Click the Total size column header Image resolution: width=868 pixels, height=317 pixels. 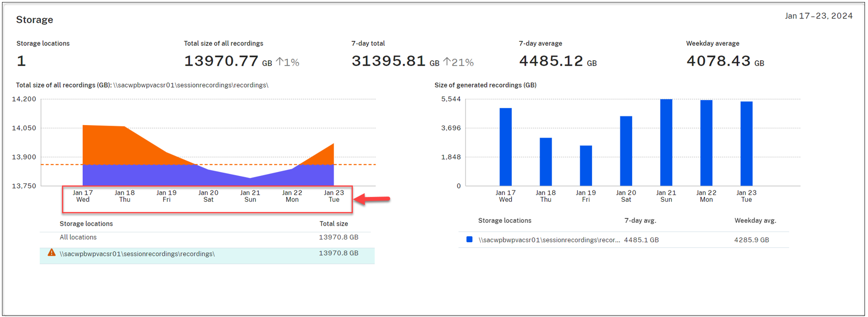[334, 224]
